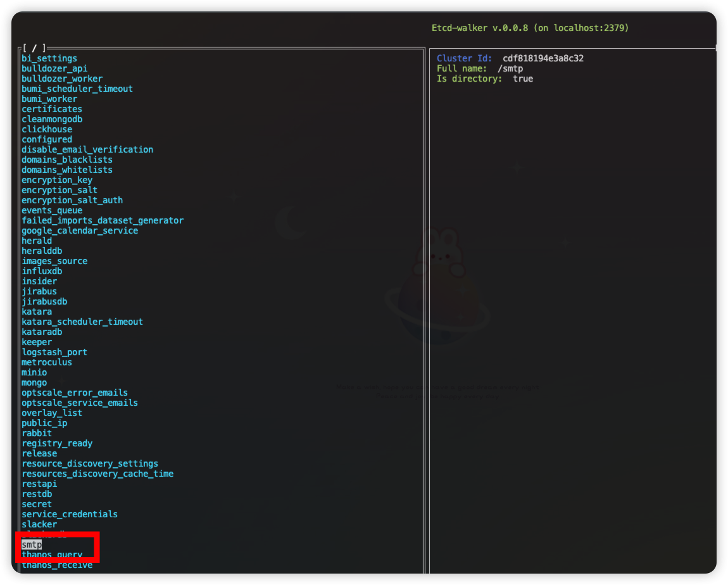The width and height of the screenshot is (728, 585).
Task: Select resources_discovery_cache_time entry
Action: pos(97,474)
